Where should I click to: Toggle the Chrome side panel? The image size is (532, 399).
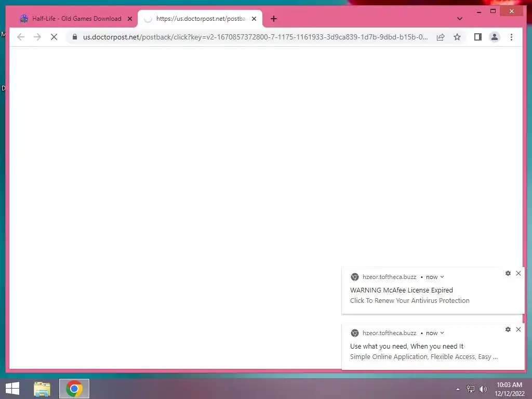[x=478, y=37]
